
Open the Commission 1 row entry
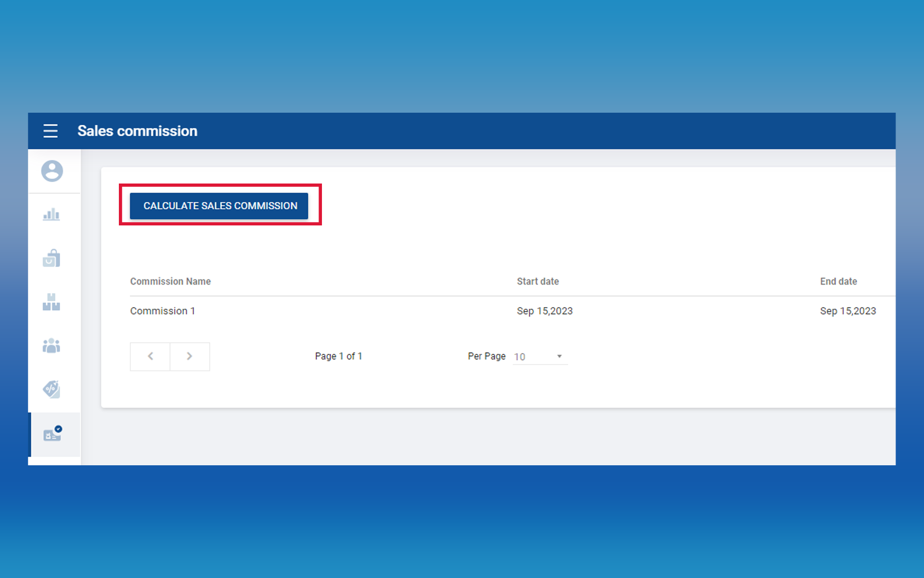163,311
